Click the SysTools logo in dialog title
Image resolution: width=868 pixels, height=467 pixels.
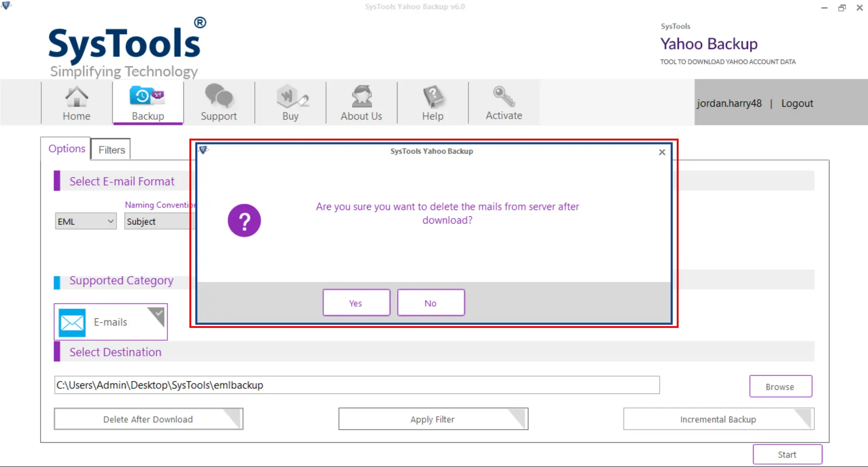[x=203, y=150]
